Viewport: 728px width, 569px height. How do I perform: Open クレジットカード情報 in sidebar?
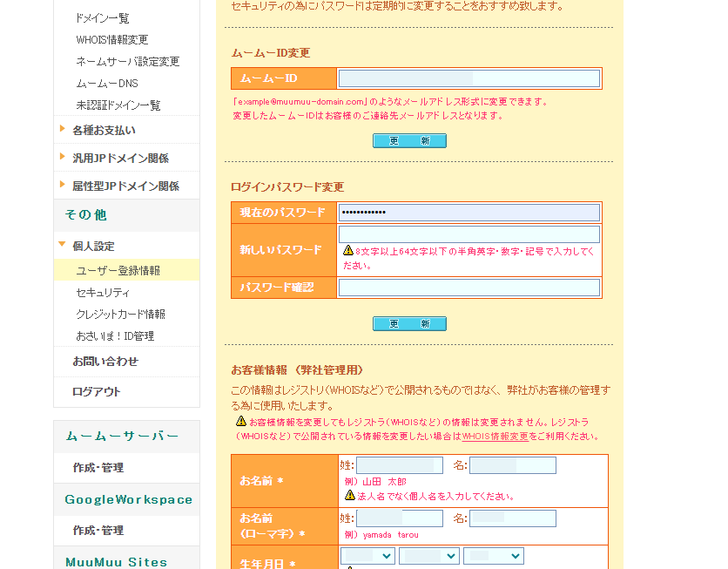(120, 315)
